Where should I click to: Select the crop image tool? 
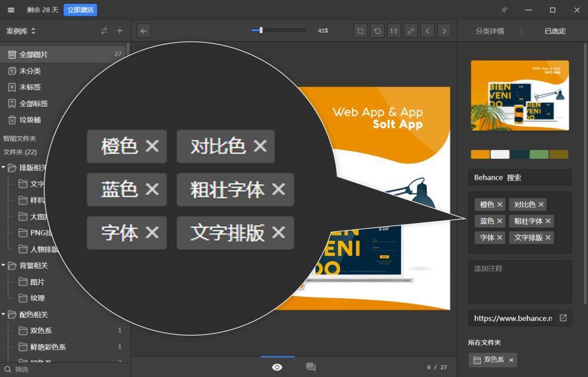coord(360,31)
